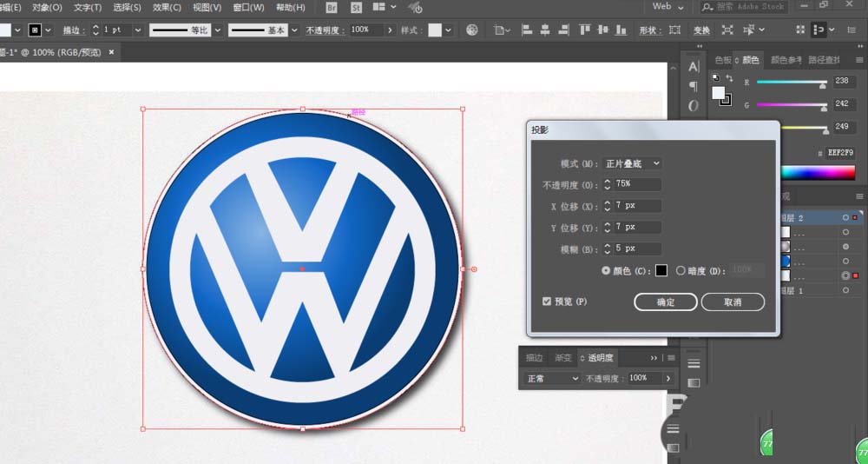Select the 颜色 (C) radio button

click(x=606, y=270)
